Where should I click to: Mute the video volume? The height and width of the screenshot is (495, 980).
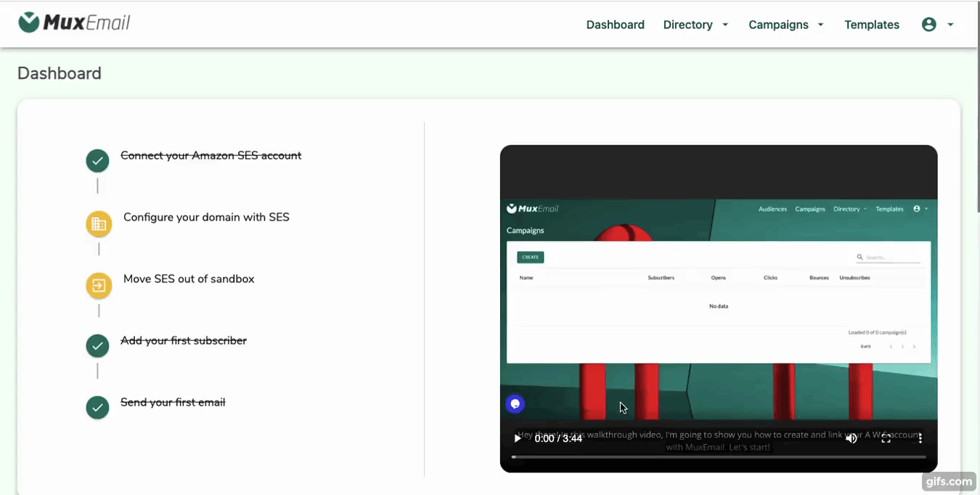coord(852,438)
